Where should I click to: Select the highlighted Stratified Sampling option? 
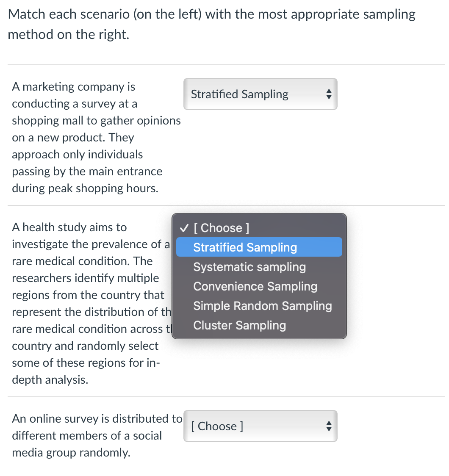(245, 247)
